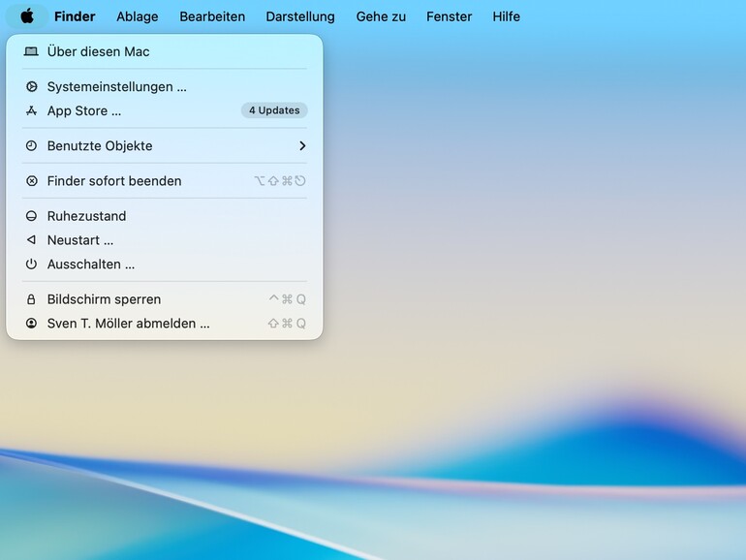Open the Hilfe menu
746x560 pixels.
(x=506, y=16)
